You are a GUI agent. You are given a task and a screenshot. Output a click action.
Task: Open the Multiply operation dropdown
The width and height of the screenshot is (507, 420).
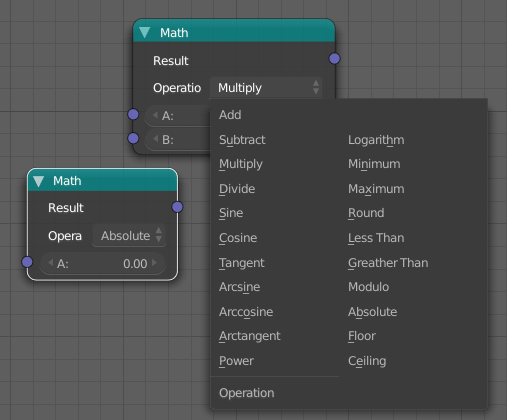click(266, 88)
